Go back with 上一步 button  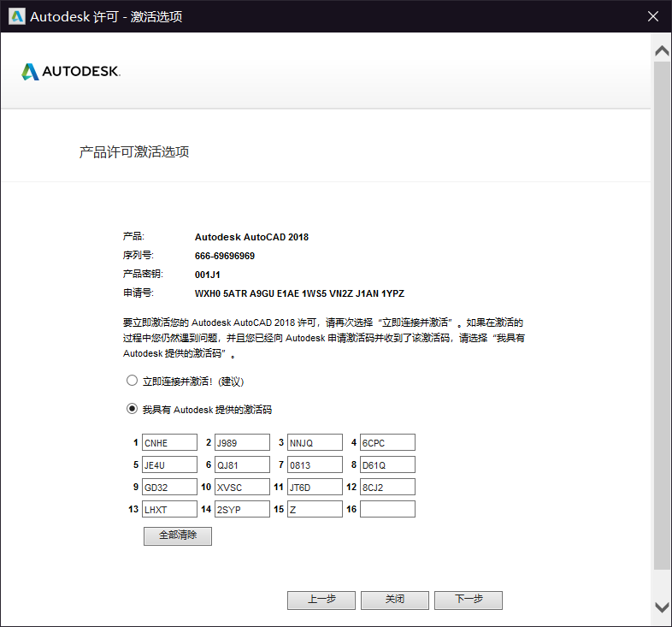click(321, 600)
